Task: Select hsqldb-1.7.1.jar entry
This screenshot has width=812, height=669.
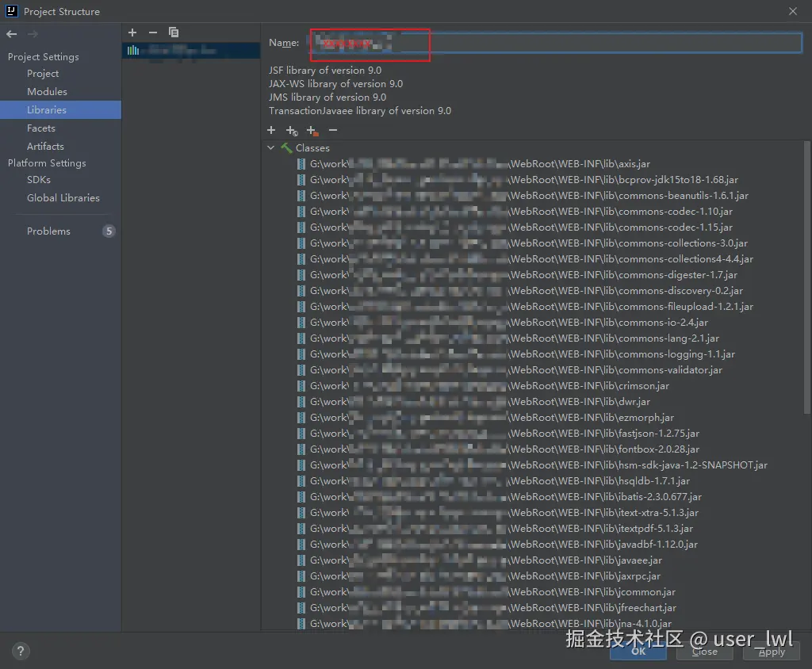Action: [x=493, y=481]
